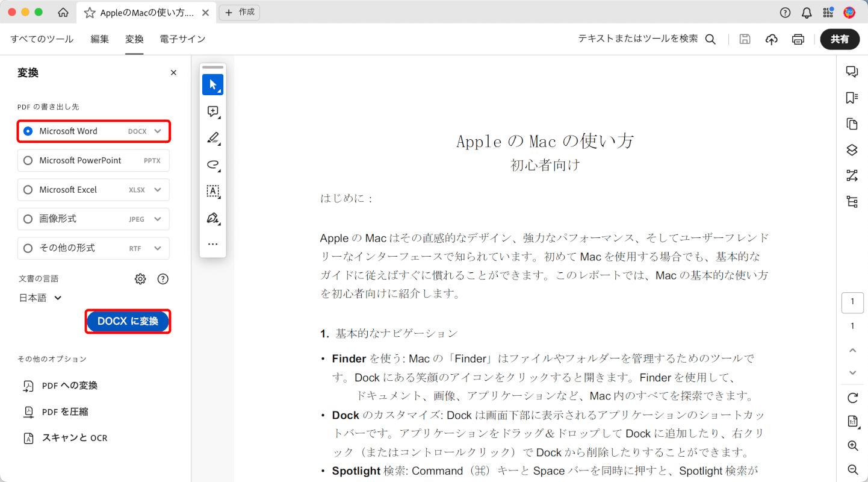This screenshot has height=482, width=868.
Task: Open bookmarks panel icon on right rail
Action: tap(852, 98)
